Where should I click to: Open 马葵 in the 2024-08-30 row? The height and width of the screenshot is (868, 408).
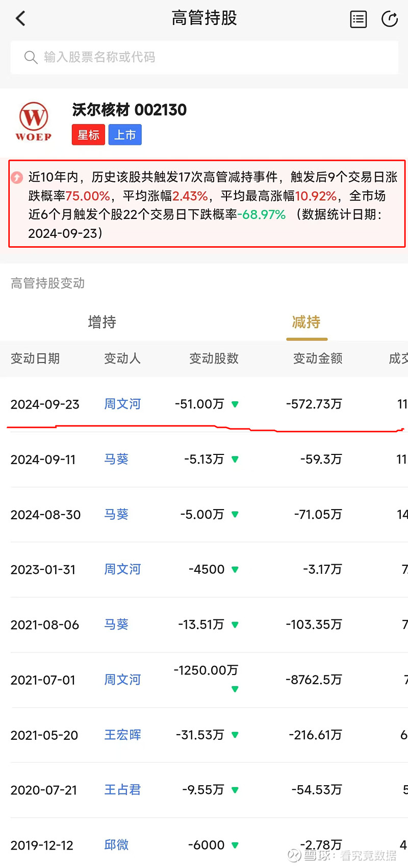click(116, 514)
